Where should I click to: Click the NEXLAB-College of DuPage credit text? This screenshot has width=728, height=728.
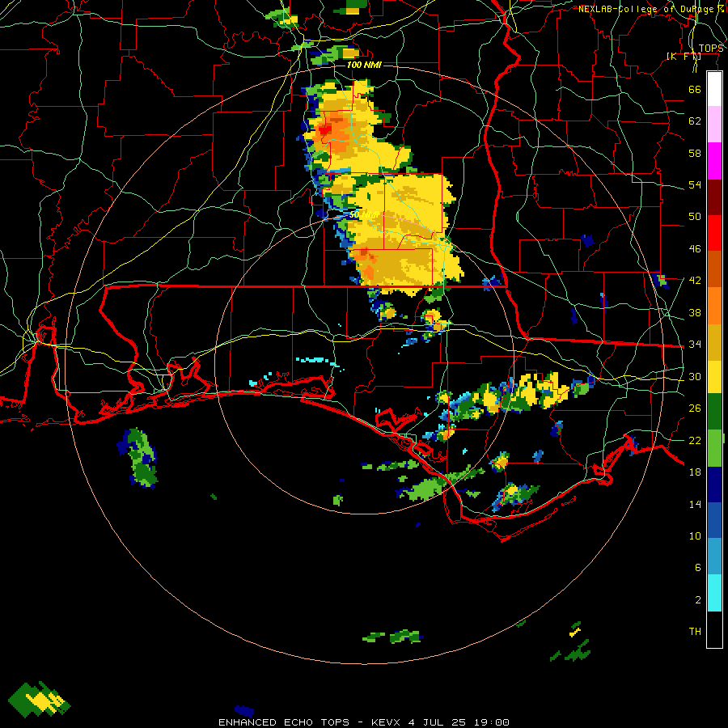tap(650, 9)
